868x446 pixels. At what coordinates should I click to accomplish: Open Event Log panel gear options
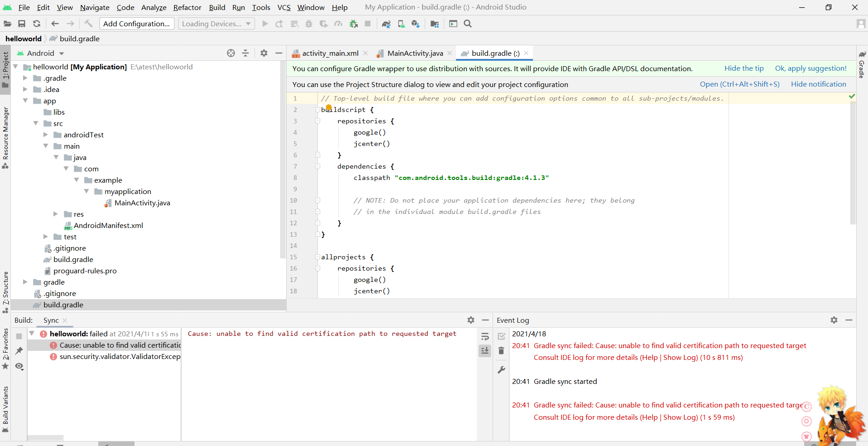[x=834, y=320]
